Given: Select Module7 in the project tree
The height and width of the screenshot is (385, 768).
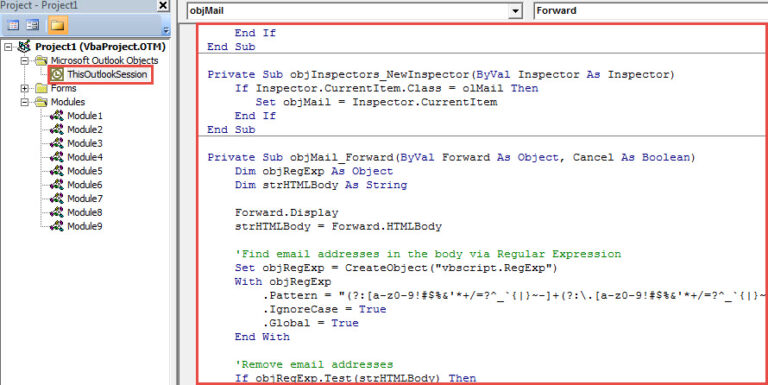Looking at the screenshot, I should pyautogui.click(x=85, y=198).
